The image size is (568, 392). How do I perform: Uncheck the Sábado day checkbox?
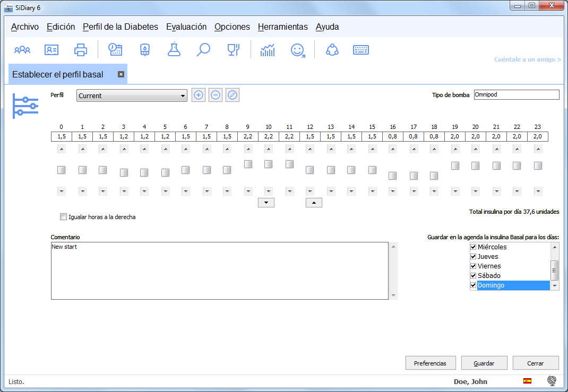click(x=474, y=276)
